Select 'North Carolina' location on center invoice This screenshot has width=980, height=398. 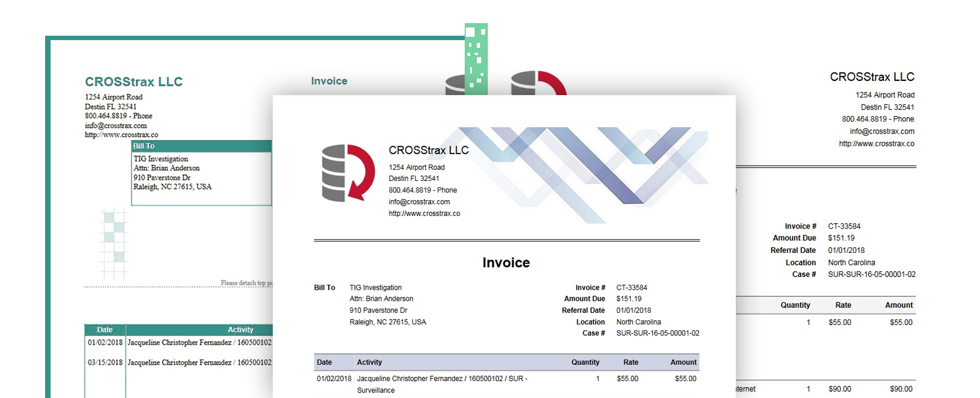tap(638, 322)
